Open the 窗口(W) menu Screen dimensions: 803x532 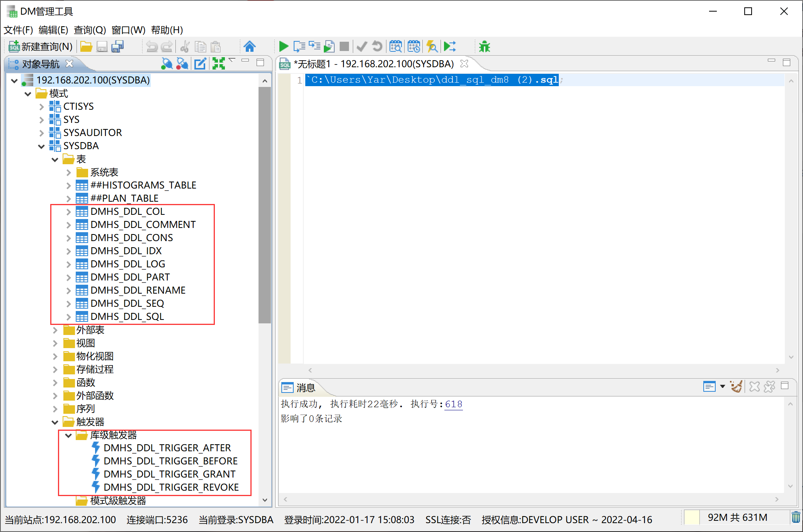[128, 30]
